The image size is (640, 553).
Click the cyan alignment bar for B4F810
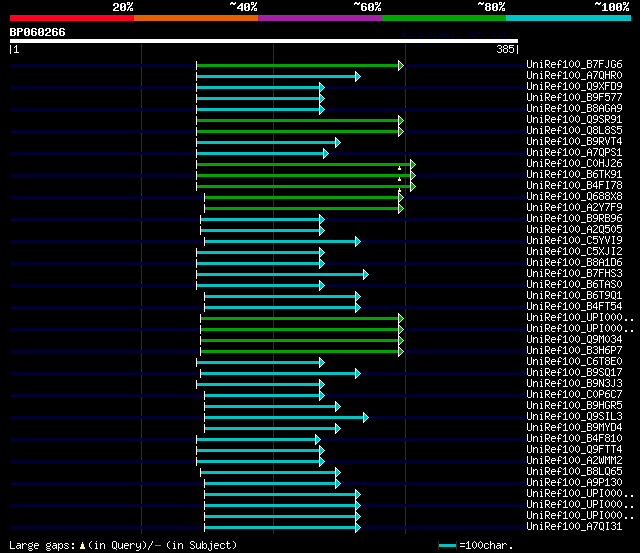click(258, 440)
